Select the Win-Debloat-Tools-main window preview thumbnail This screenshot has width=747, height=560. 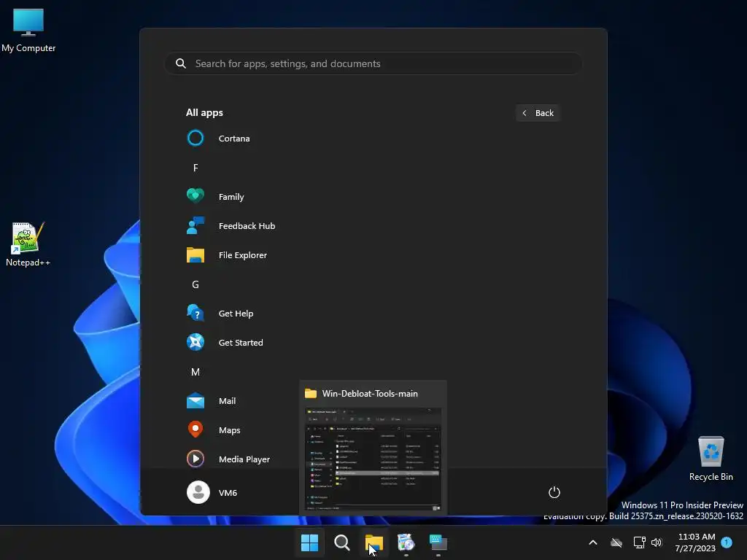373,459
